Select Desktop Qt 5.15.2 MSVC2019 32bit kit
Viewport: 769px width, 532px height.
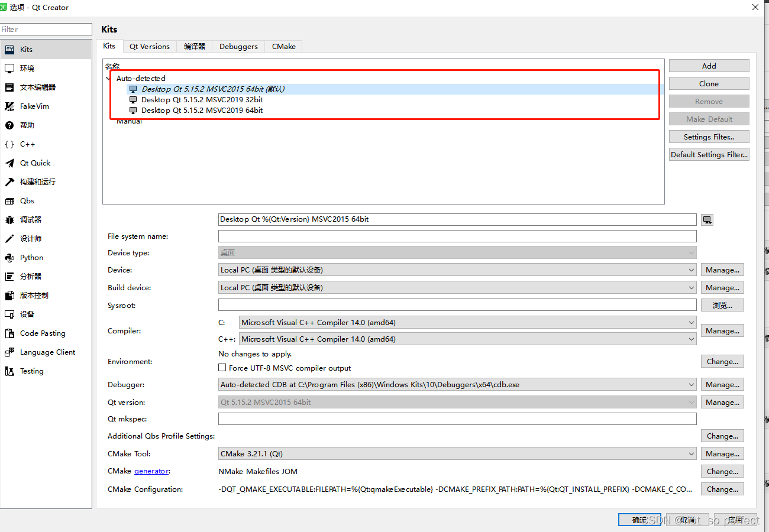coord(202,99)
